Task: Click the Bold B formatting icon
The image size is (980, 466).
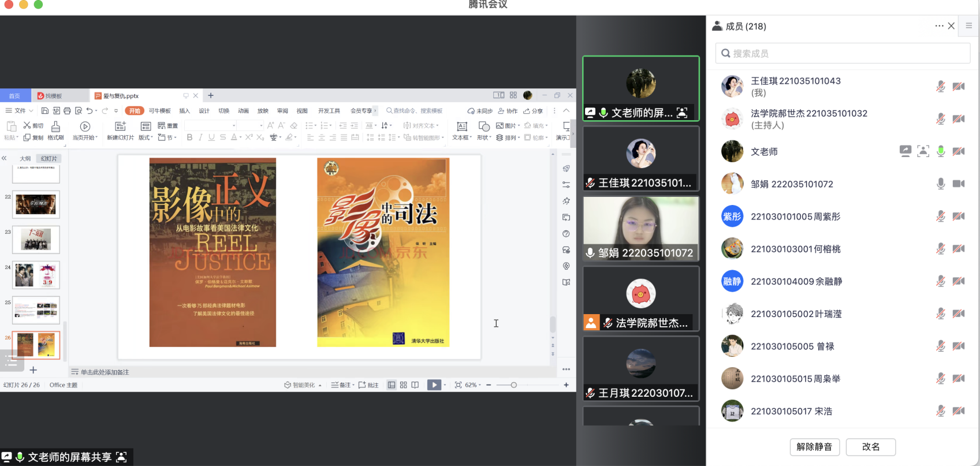Action: pos(189,137)
